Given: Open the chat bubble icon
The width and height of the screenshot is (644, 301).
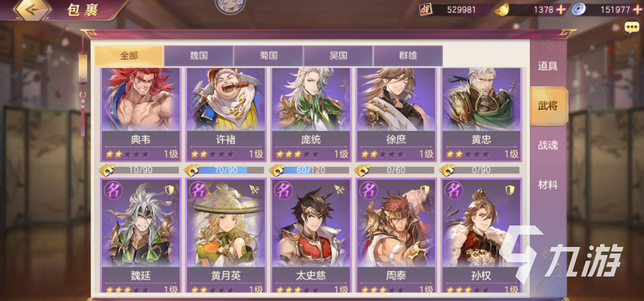Looking at the screenshot, I should point(632,27).
